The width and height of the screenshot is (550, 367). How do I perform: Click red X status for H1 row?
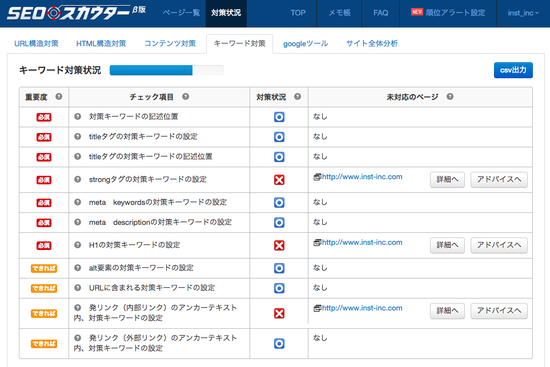[279, 246]
